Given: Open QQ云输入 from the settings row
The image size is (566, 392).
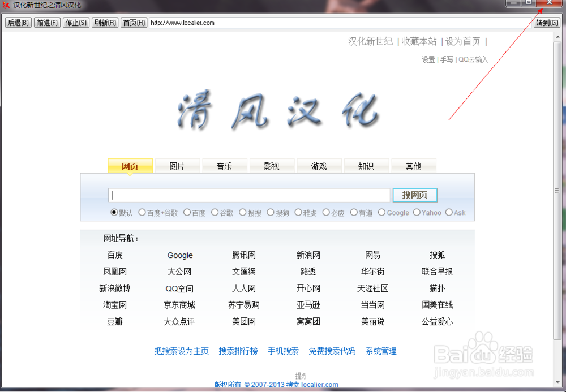Looking at the screenshot, I should 474,59.
